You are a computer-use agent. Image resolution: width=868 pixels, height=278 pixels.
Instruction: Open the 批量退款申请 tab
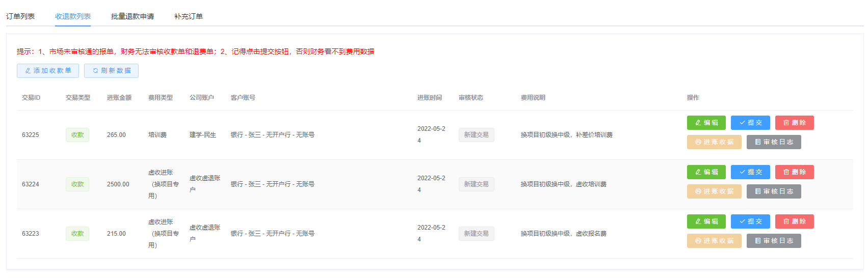coord(133,16)
